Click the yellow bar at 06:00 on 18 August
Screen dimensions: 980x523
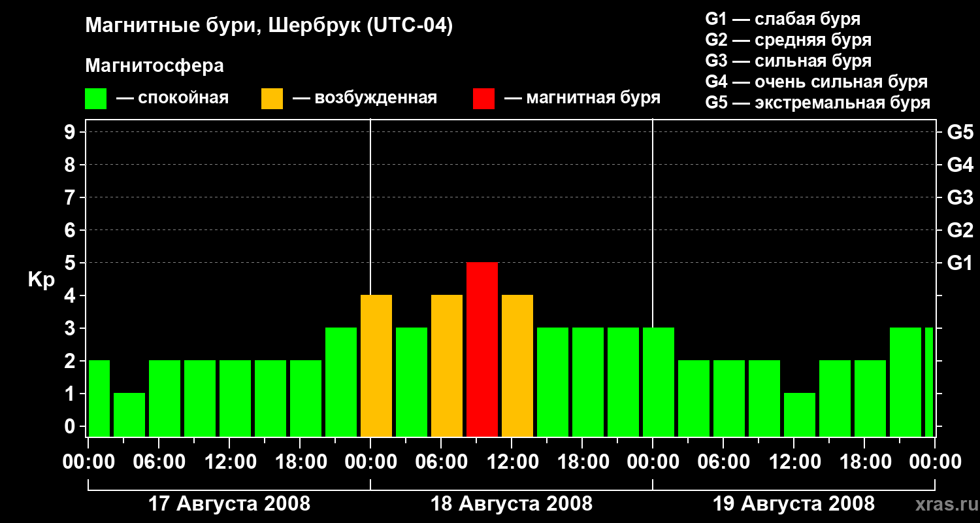coord(447,365)
